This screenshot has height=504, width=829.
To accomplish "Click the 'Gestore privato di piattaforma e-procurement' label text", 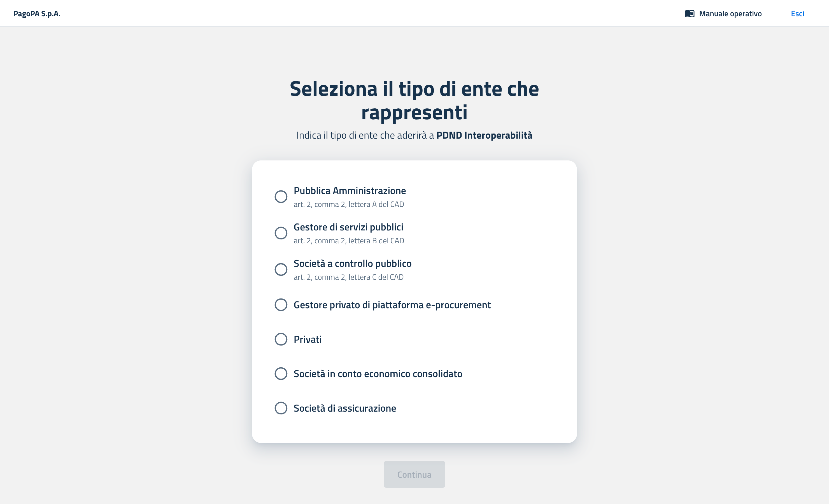I will (x=392, y=305).
